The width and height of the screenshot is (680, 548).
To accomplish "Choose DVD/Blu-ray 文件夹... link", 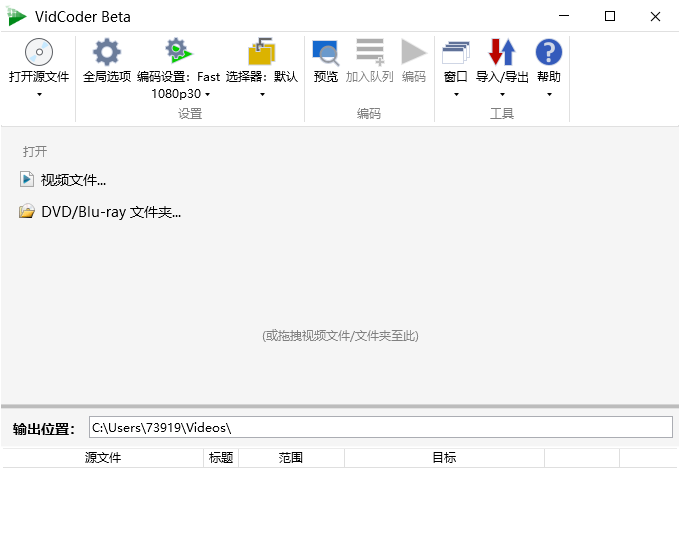I will (111, 212).
